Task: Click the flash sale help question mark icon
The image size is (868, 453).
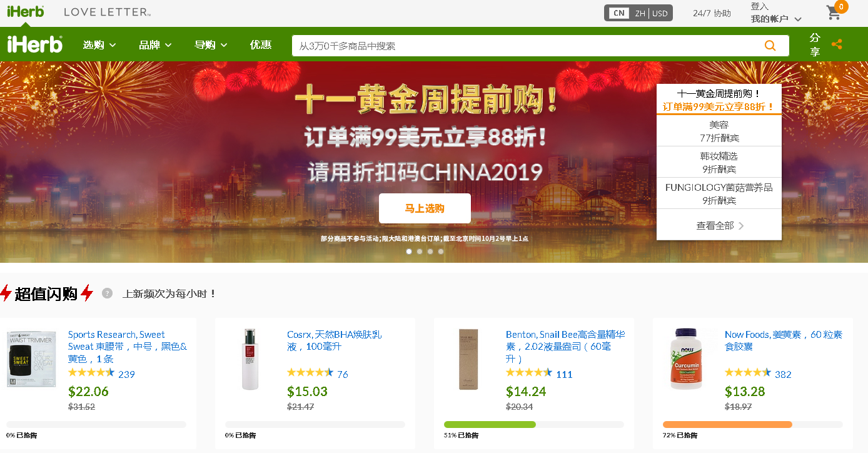Action: tap(108, 293)
